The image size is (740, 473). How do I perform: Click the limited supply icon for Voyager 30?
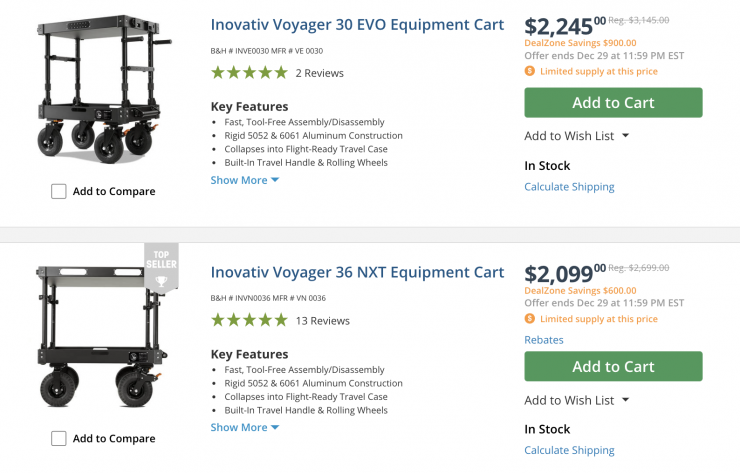tap(530, 71)
